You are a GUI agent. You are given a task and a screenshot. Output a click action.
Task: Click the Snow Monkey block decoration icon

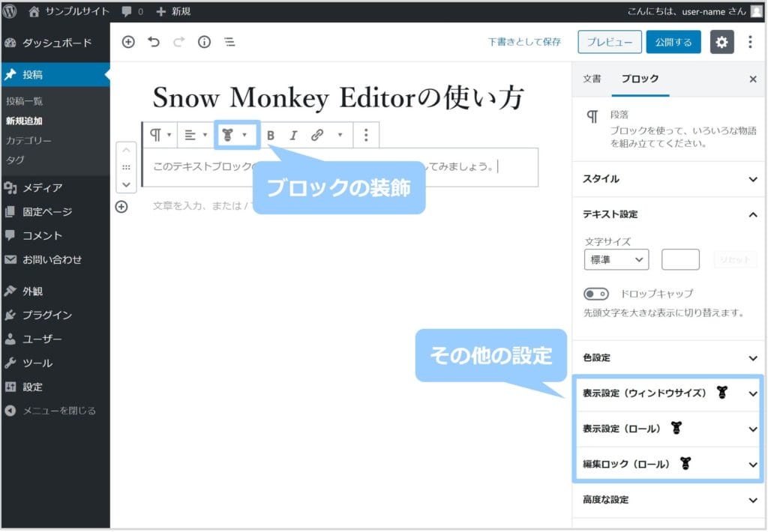227,135
